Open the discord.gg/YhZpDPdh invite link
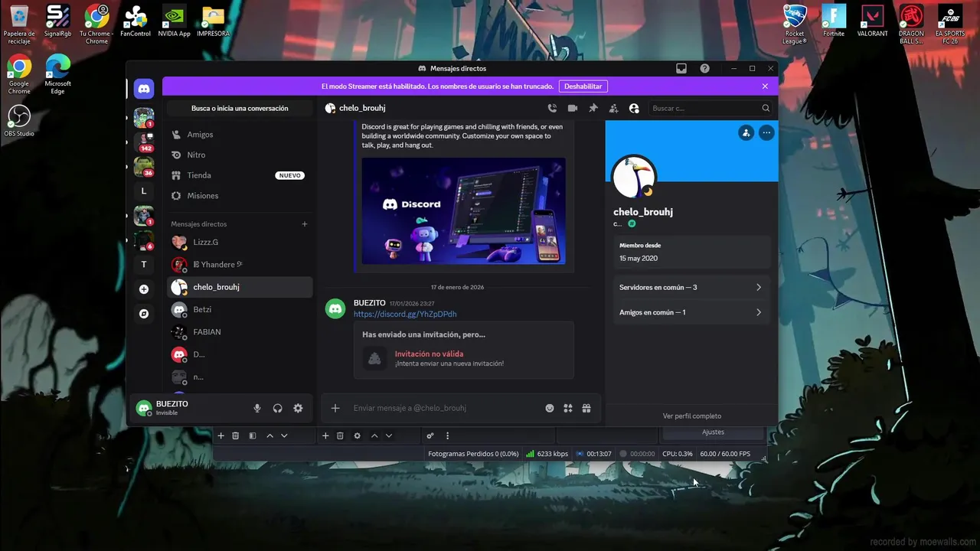This screenshot has height=551, width=980. [405, 315]
